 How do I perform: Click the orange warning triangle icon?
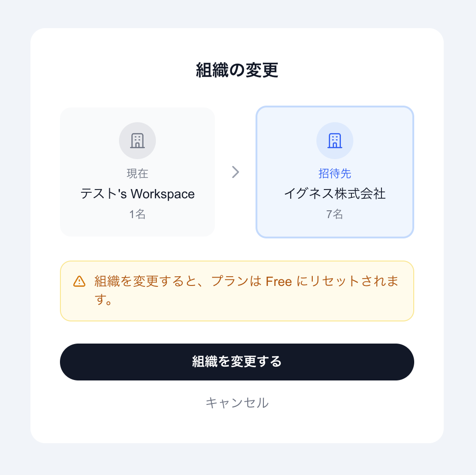pyautogui.click(x=79, y=281)
